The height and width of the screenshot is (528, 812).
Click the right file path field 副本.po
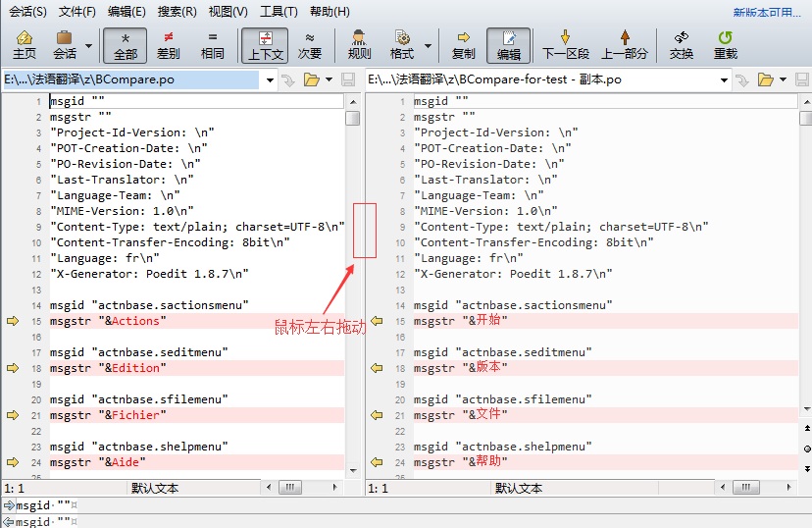(541, 79)
